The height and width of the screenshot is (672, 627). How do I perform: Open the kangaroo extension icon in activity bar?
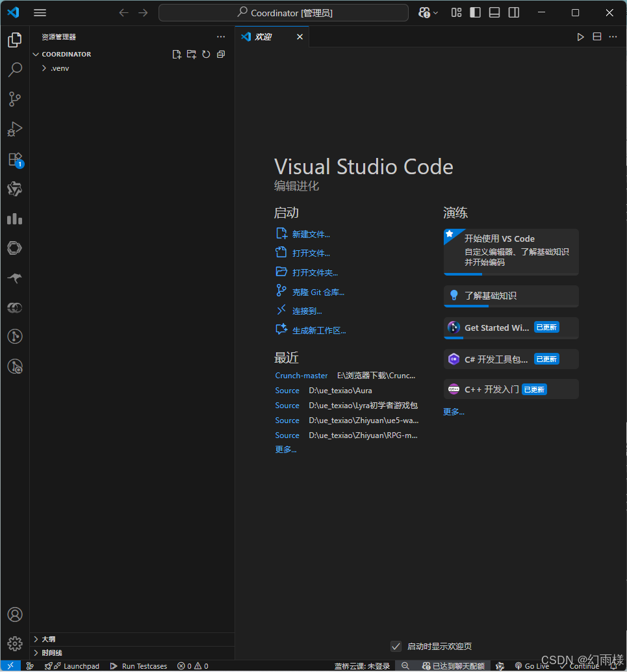[x=14, y=278]
